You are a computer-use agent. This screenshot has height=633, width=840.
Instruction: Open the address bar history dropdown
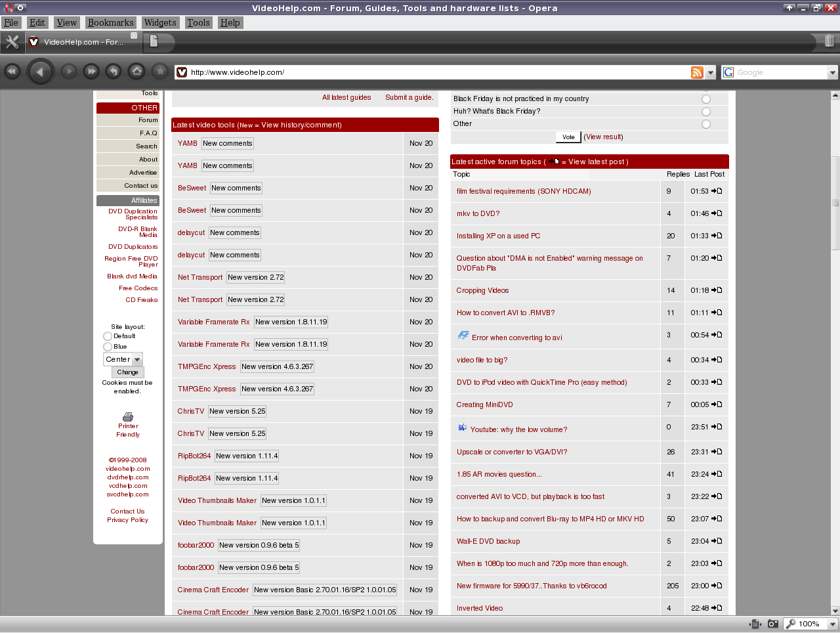pyautogui.click(x=711, y=72)
